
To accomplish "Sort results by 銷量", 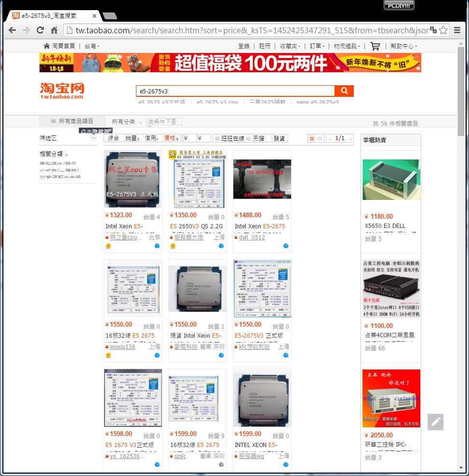I will point(133,138).
